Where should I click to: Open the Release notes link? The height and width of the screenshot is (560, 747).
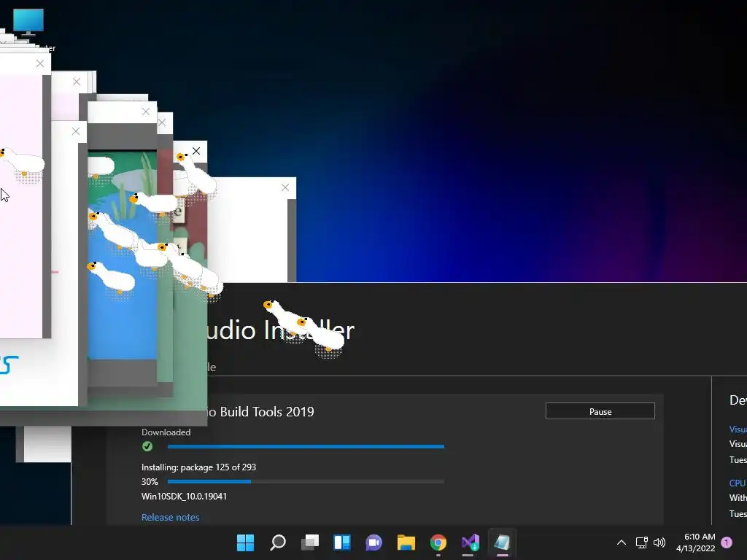pos(170,517)
